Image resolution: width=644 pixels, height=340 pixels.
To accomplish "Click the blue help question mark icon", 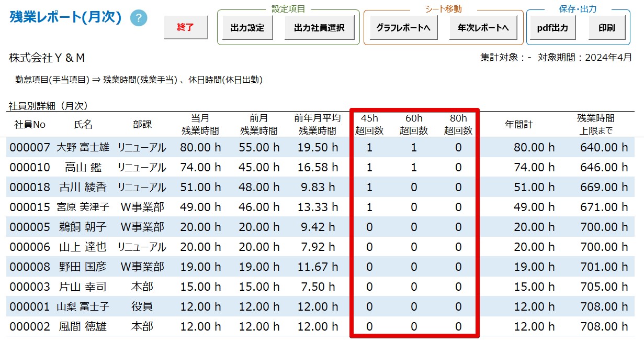I will 139,18.
